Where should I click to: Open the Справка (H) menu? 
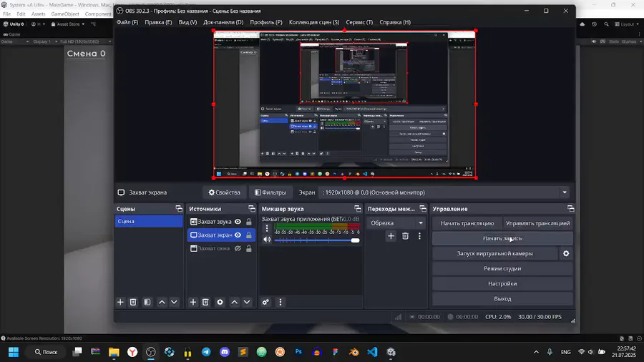(x=395, y=22)
